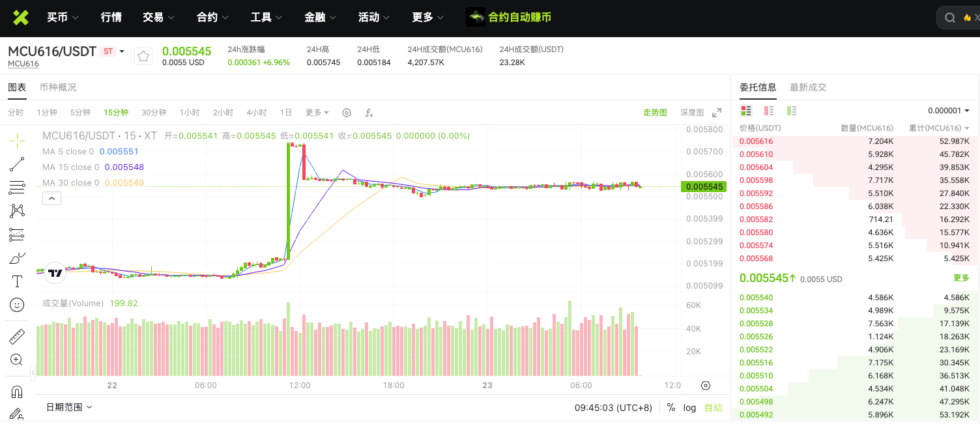
Task: Open the 更多 timeframe dropdown
Action: (317, 112)
